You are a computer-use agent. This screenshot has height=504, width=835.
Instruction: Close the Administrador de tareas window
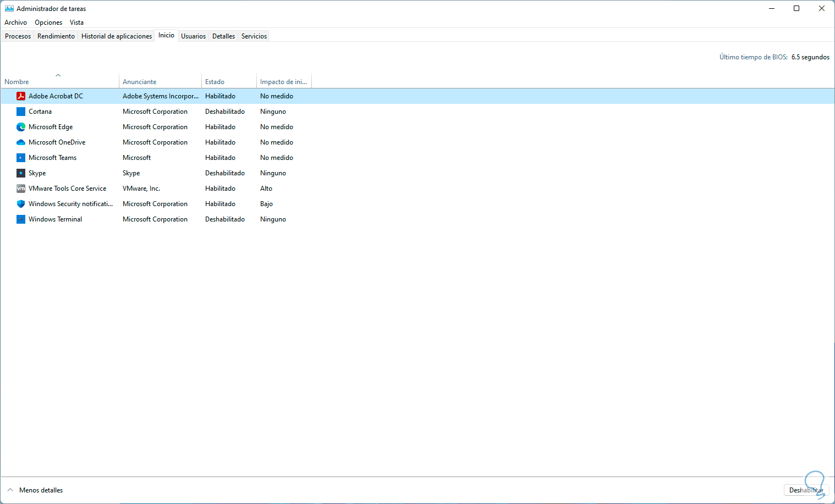822,8
